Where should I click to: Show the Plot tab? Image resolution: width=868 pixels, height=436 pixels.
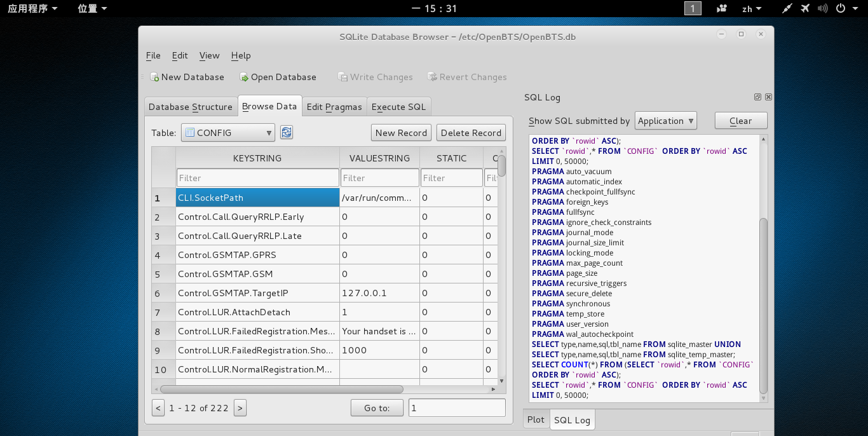(x=536, y=419)
